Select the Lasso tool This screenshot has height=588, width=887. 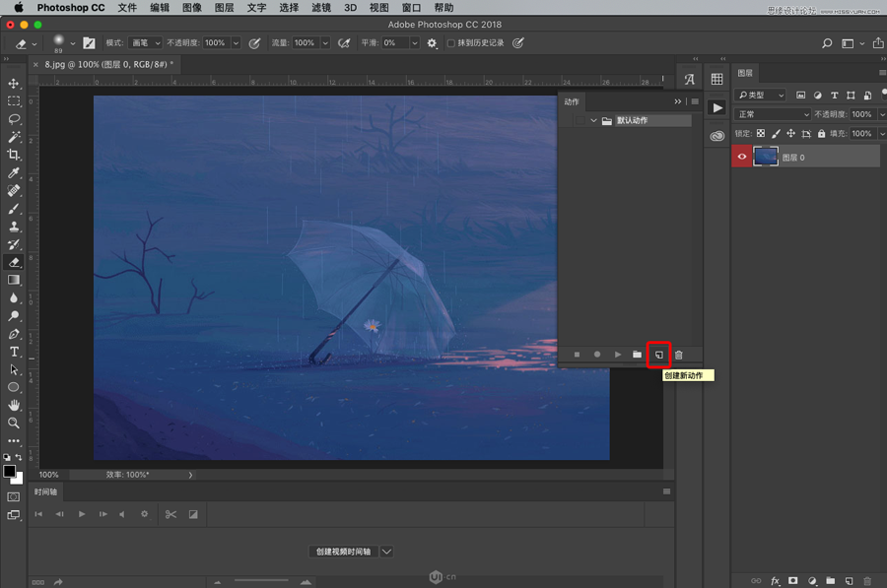tap(14, 118)
